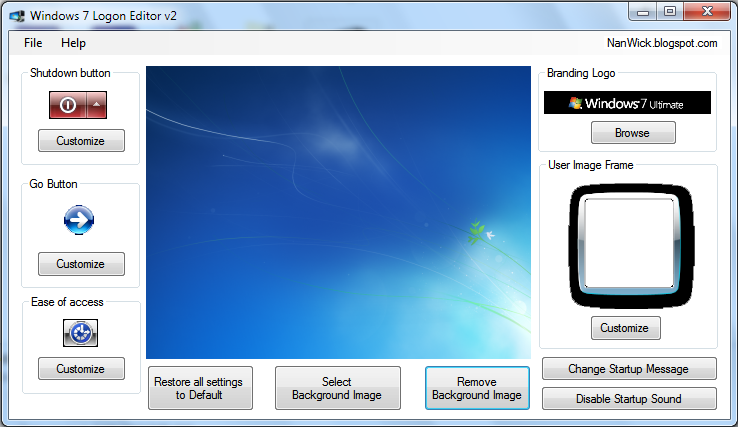
Task: Click the Ease of access icon preview
Action: [x=80, y=333]
